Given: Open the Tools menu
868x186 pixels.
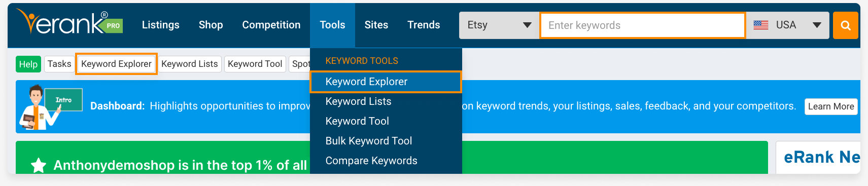Looking at the screenshot, I should (332, 25).
